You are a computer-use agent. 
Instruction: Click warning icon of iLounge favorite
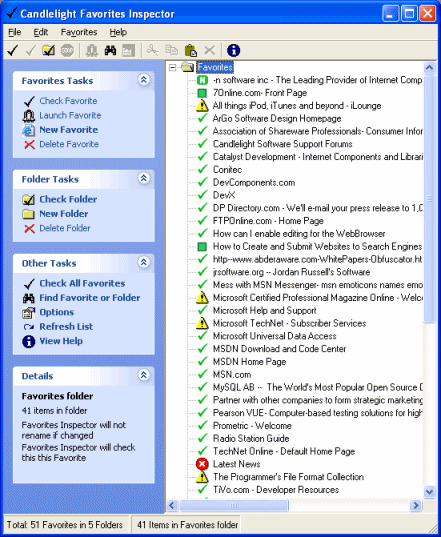(x=202, y=105)
